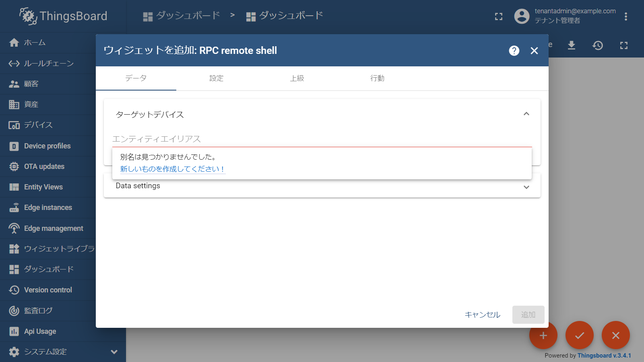Open ルールチェーン from sidebar
The width and height of the screenshot is (644, 362).
(x=48, y=64)
